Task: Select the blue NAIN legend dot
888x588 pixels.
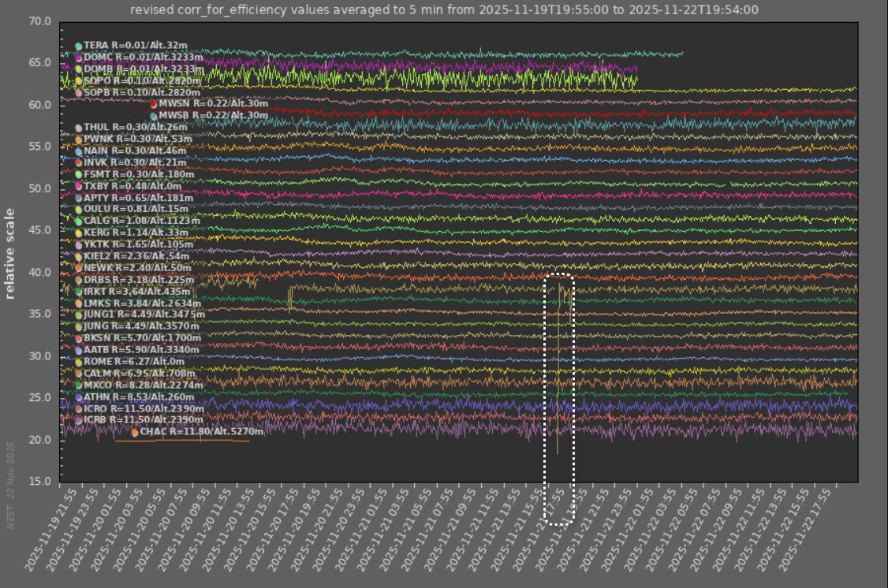Action: (78, 151)
